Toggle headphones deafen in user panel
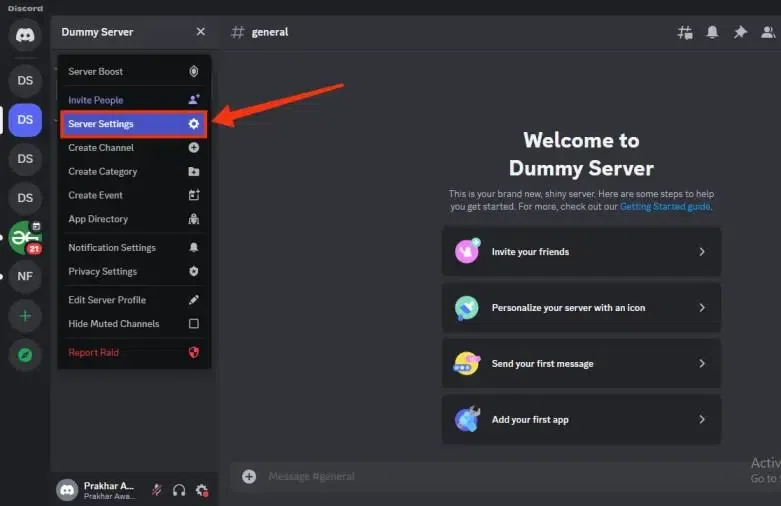 (x=179, y=490)
